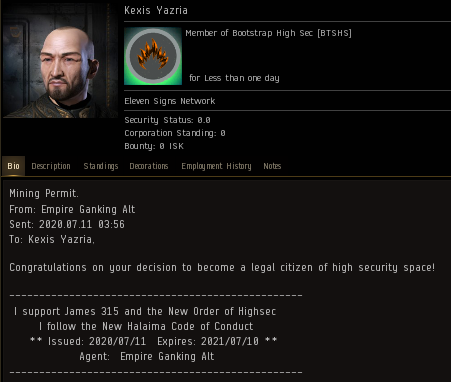Click the Corporation Standing line

click(x=175, y=133)
